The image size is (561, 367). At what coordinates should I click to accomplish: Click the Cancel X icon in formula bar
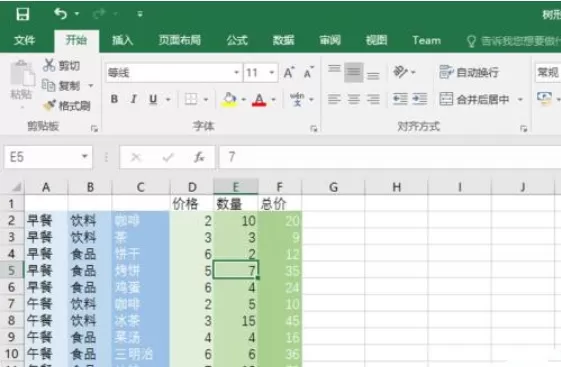136,157
